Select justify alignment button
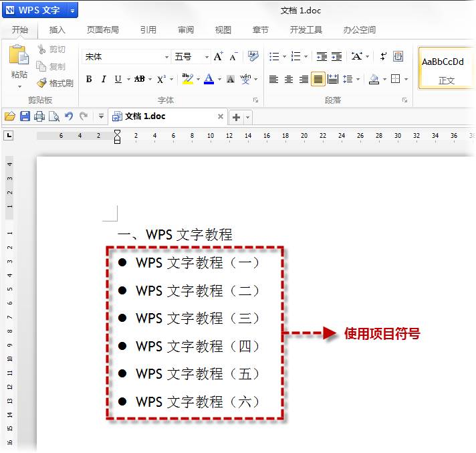 [318, 80]
